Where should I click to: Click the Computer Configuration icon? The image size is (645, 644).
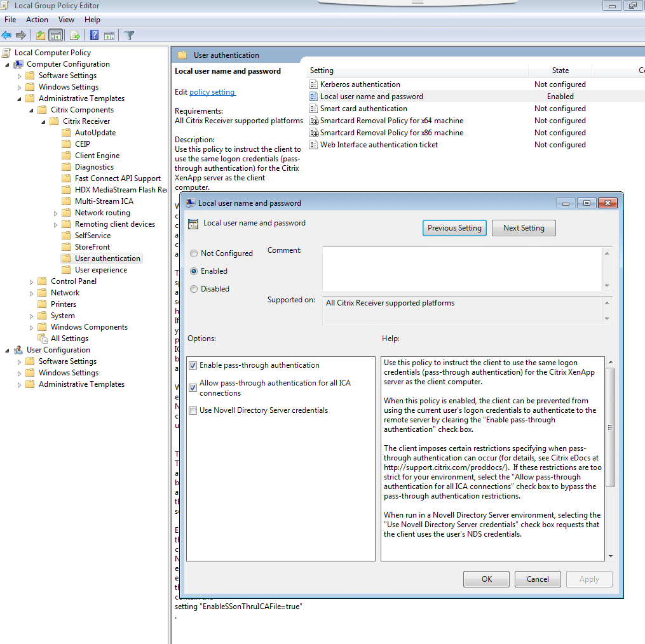coord(18,64)
